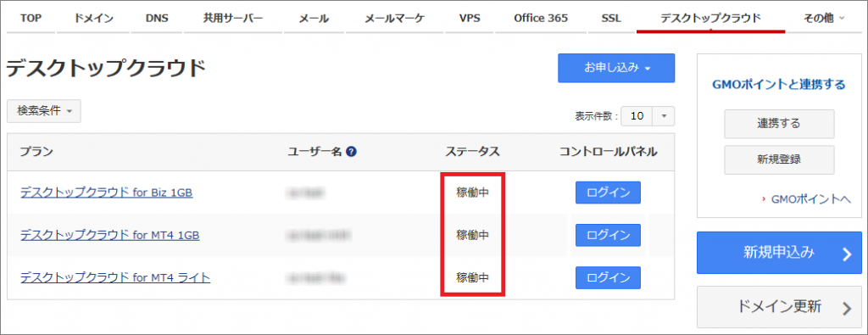Click the プラン column header
The height and width of the screenshot is (335, 868).
36,152
